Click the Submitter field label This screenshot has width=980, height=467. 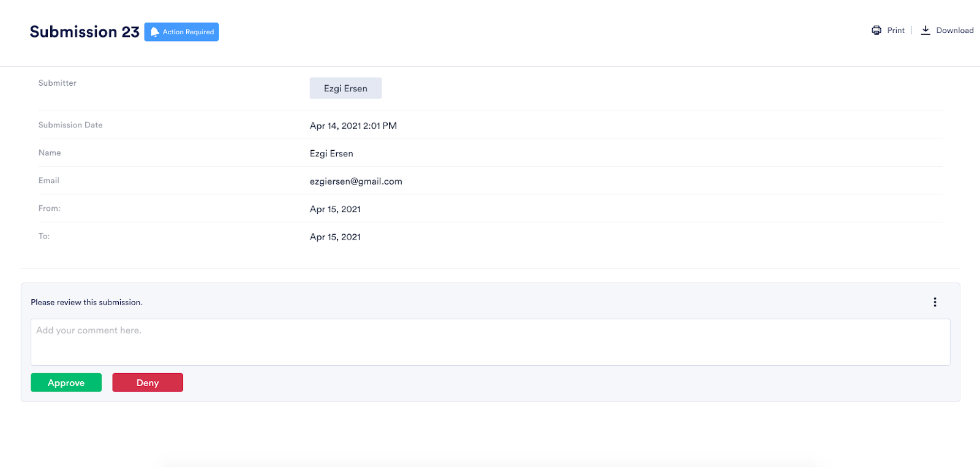pos(58,83)
